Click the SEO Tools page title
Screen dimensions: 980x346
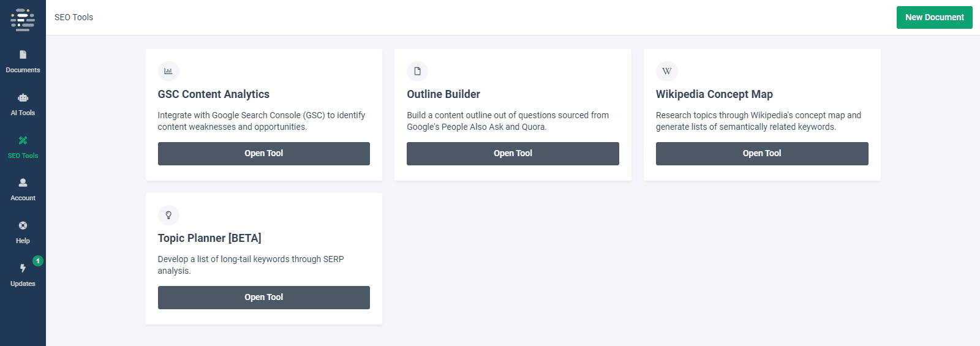click(x=74, y=17)
